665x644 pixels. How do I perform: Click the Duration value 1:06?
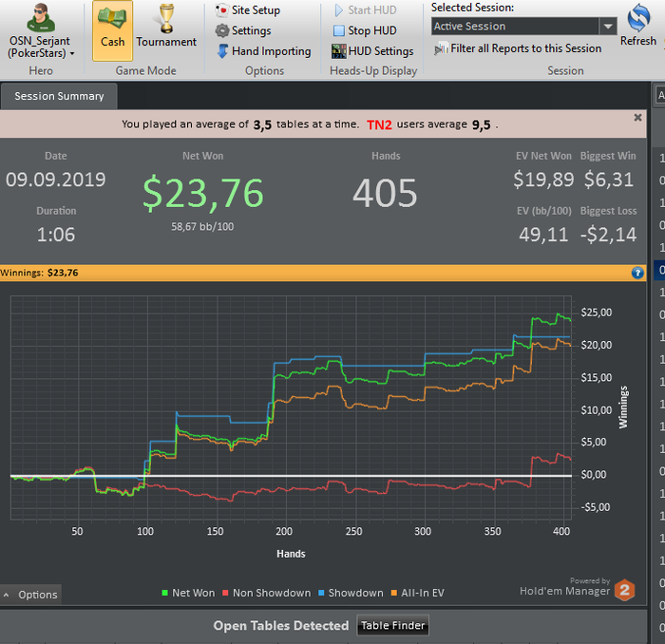55,235
